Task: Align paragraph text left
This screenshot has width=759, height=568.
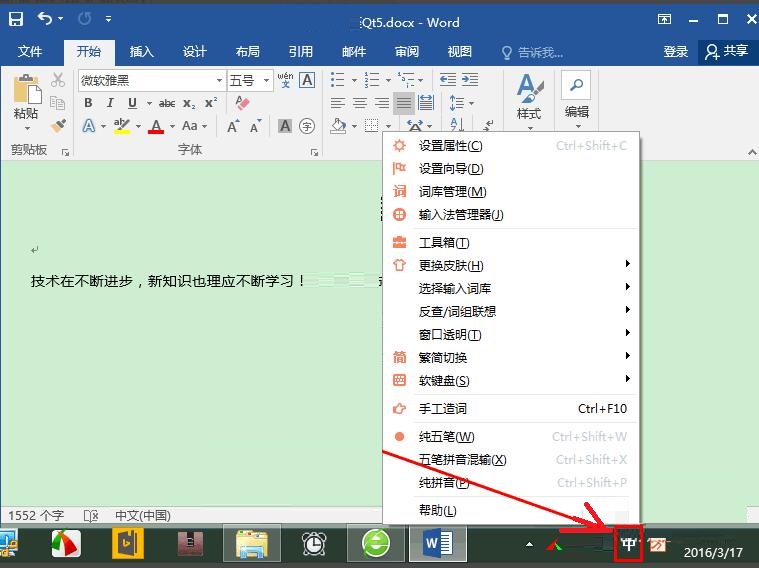Action: click(338, 103)
